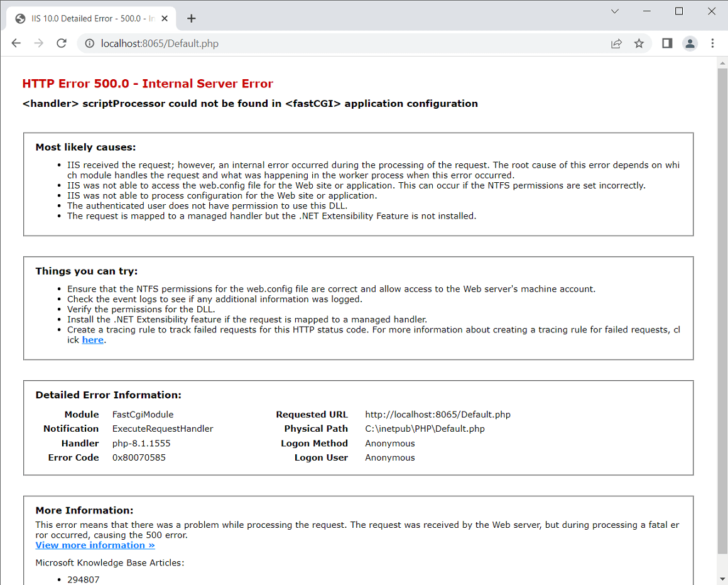Follow the 'here' tracing rule link
This screenshot has width=728, height=585.
pyautogui.click(x=92, y=340)
